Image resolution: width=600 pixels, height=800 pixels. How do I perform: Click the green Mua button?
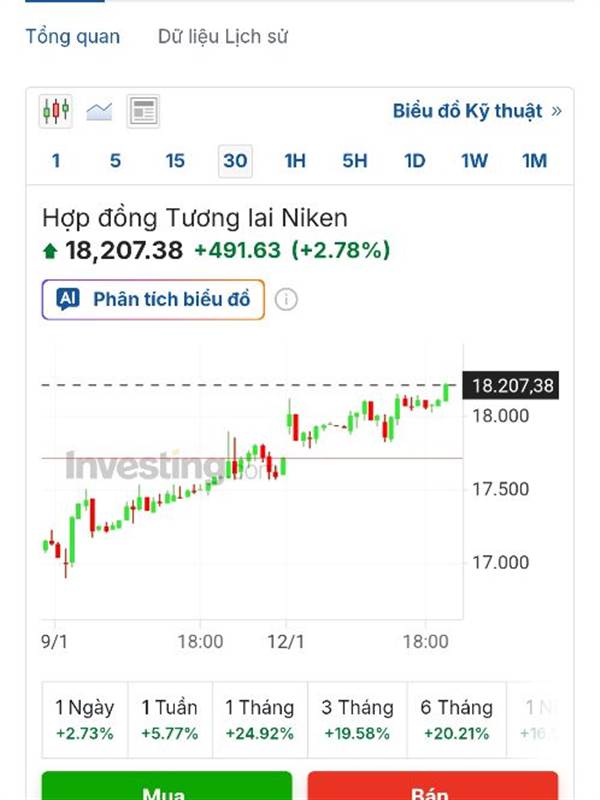(167, 786)
